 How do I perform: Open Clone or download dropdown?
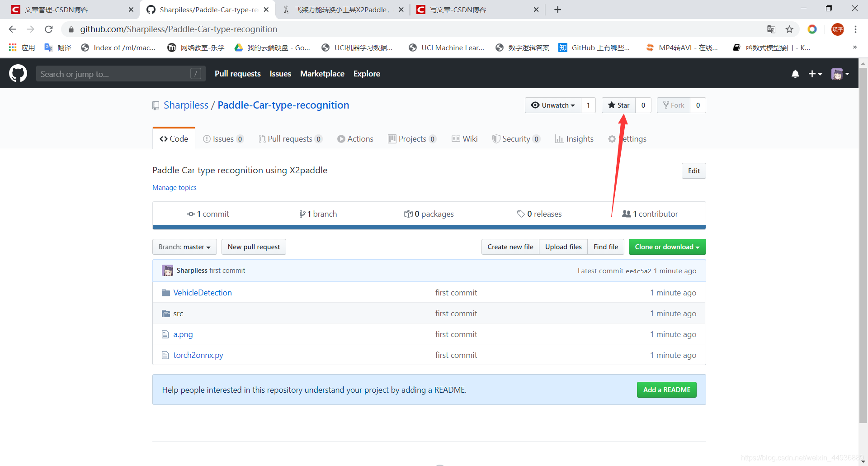click(x=667, y=247)
